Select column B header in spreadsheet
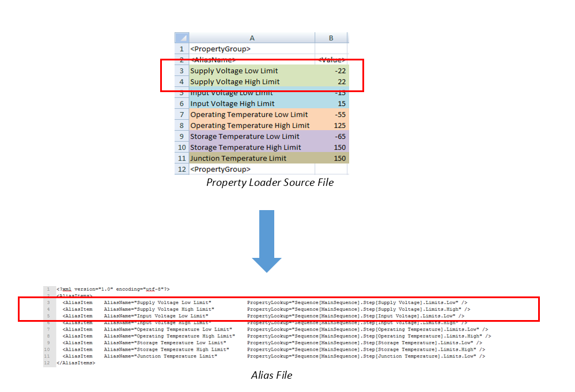 point(331,38)
